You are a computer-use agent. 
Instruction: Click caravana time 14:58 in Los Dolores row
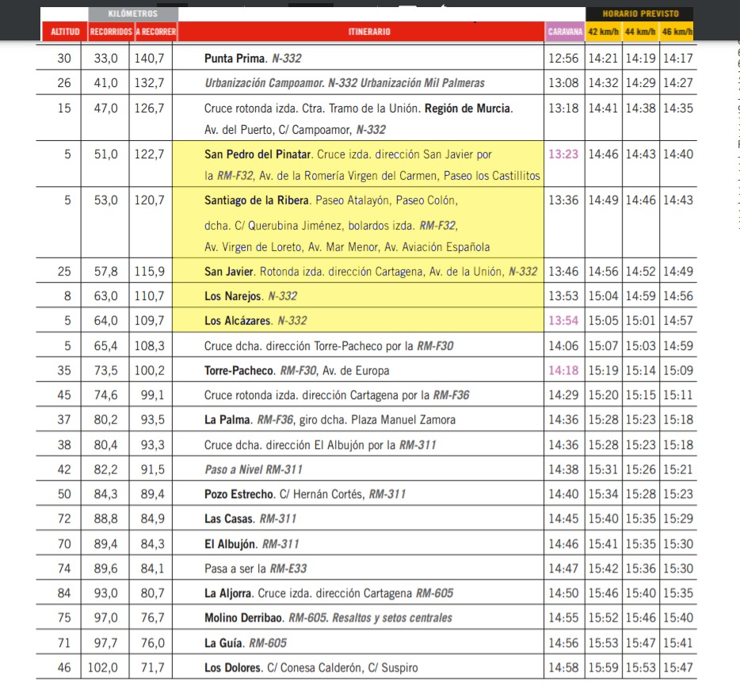pos(563,668)
